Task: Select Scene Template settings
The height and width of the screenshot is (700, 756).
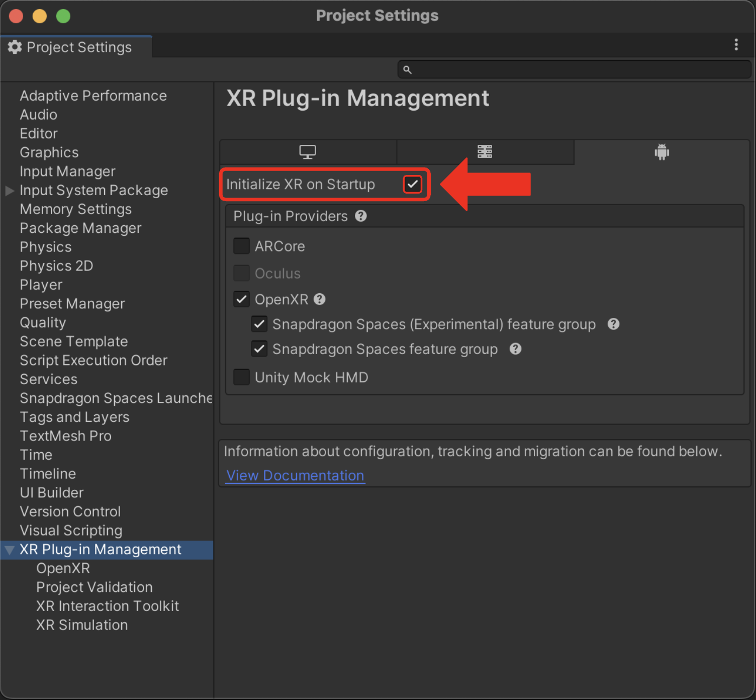Action: 73,341
